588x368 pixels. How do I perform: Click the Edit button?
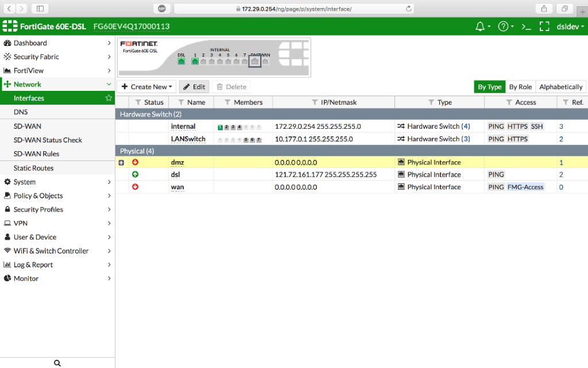[194, 87]
